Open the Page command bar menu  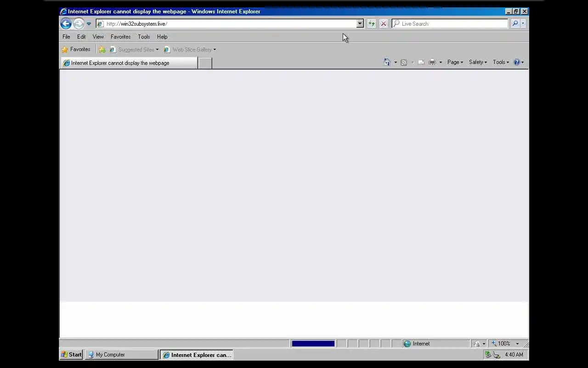click(455, 62)
